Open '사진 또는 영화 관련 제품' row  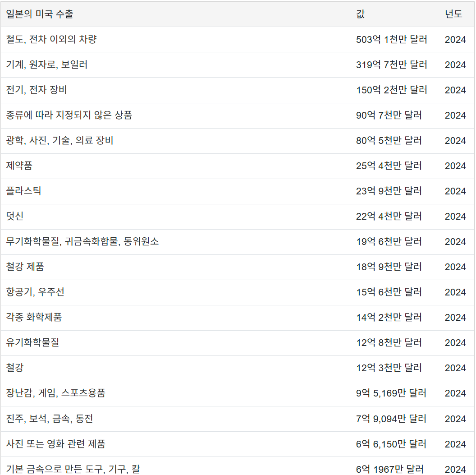(56, 444)
